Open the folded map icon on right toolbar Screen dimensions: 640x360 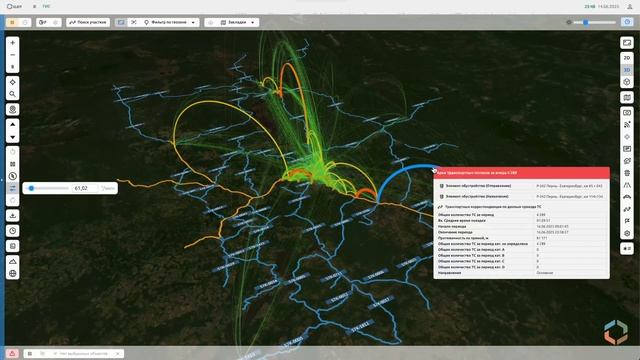627,98
